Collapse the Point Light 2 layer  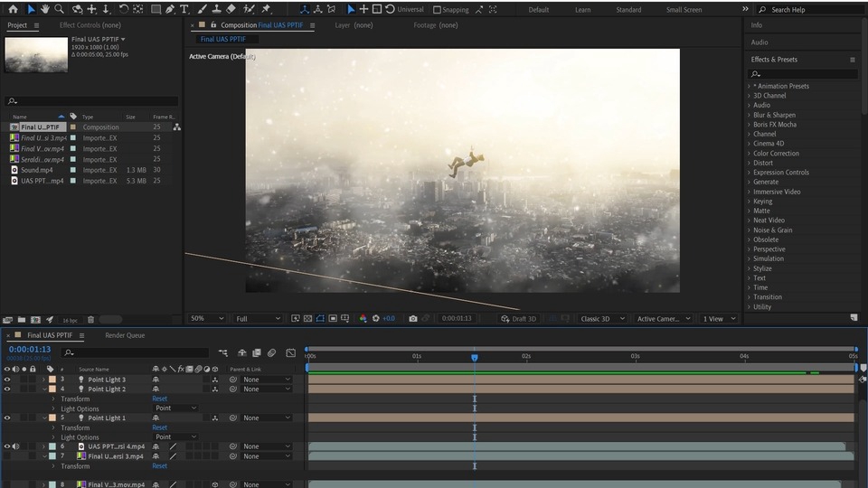(x=43, y=389)
